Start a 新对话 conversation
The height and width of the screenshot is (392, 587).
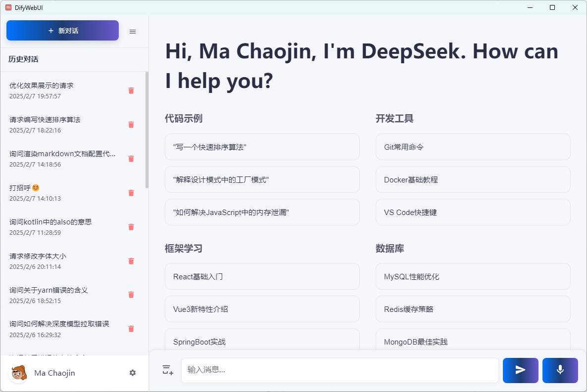coord(62,30)
